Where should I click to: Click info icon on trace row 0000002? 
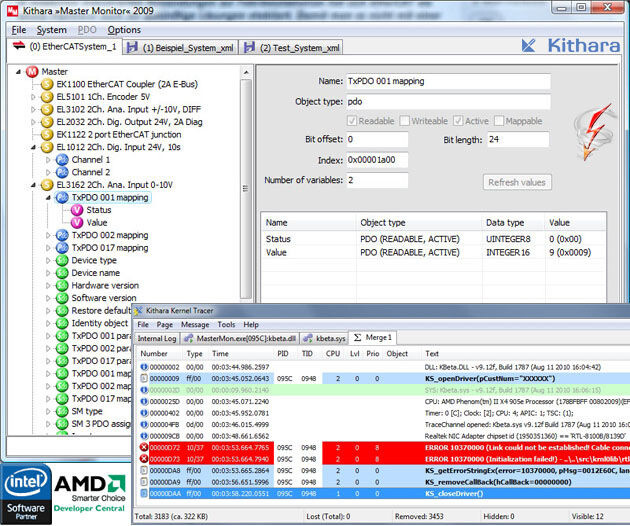144,367
